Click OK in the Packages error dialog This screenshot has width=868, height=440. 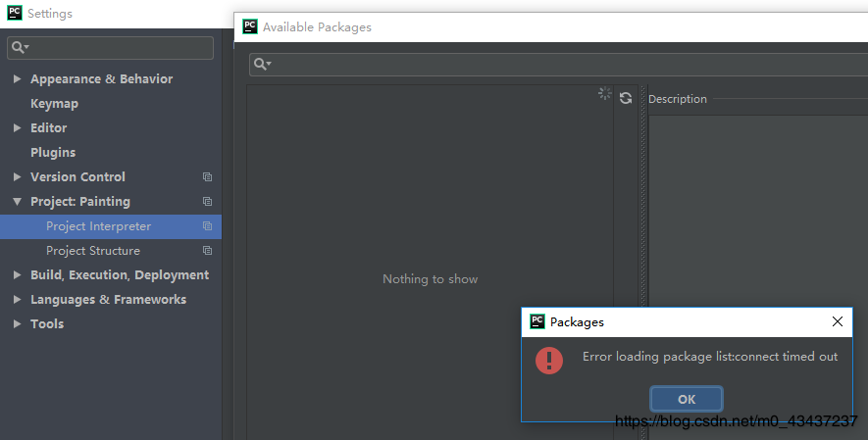[x=687, y=399]
